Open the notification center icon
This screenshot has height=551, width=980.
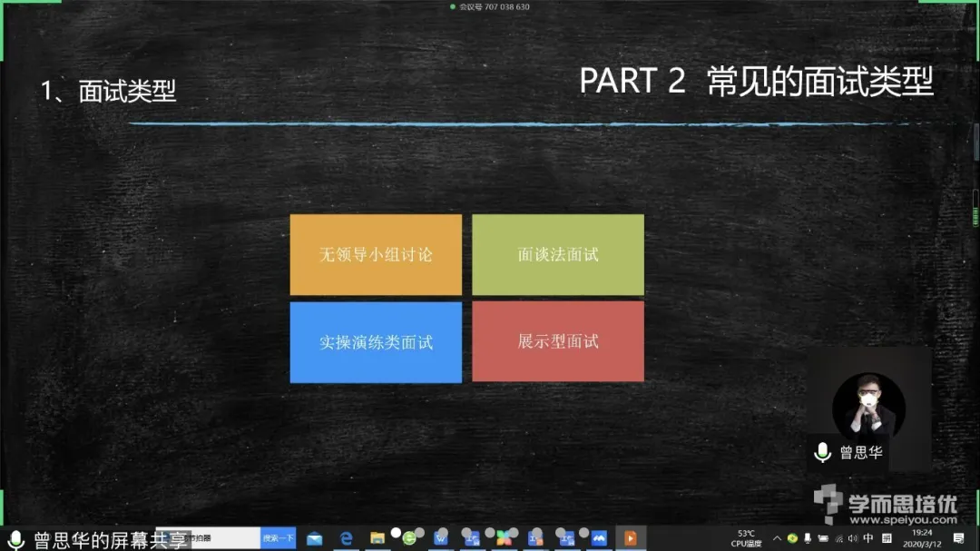click(958, 538)
